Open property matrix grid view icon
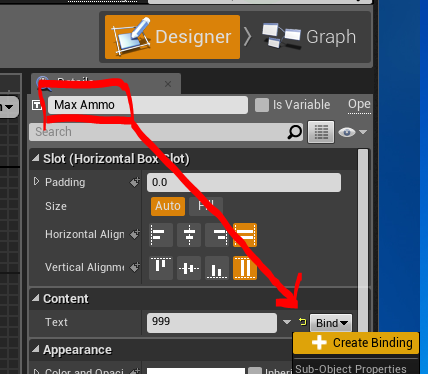428x374 pixels. [321, 132]
